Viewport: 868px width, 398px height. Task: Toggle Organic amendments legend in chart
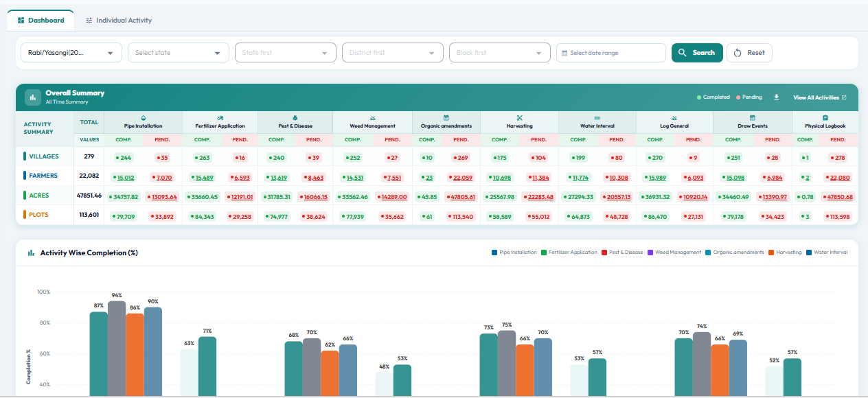[735, 253]
